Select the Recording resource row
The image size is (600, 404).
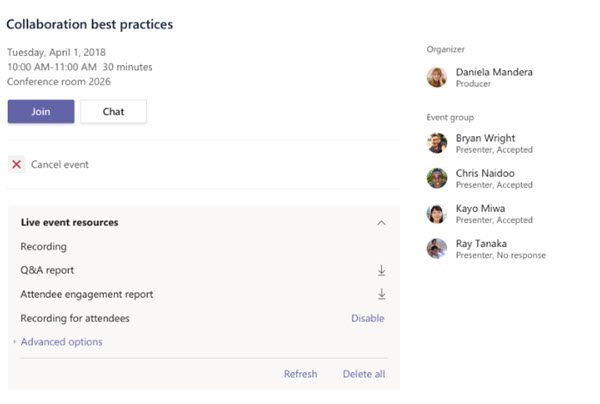click(x=44, y=246)
